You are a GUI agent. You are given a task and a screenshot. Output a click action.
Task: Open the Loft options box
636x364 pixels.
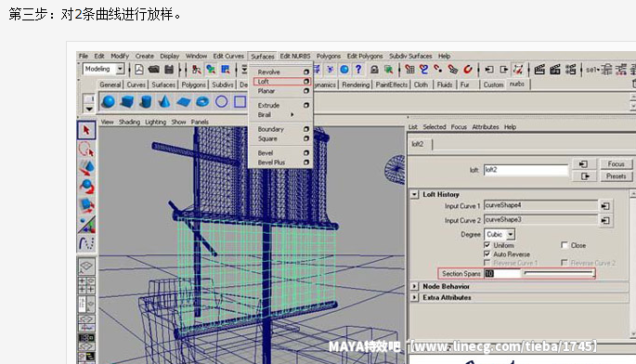(306, 81)
